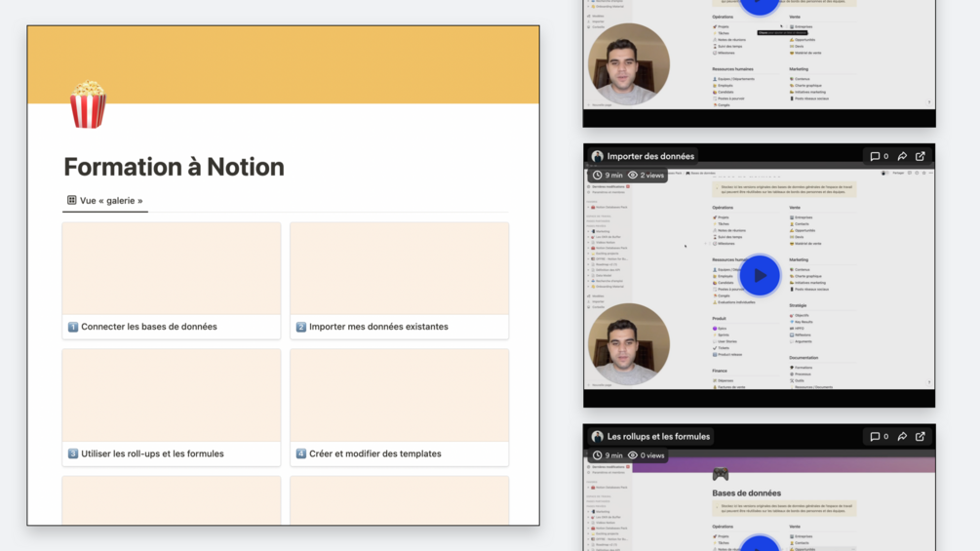Click the number 2 emoji icon
The height and width of the screenshot is (551, 980).
[x=301, y=327]
